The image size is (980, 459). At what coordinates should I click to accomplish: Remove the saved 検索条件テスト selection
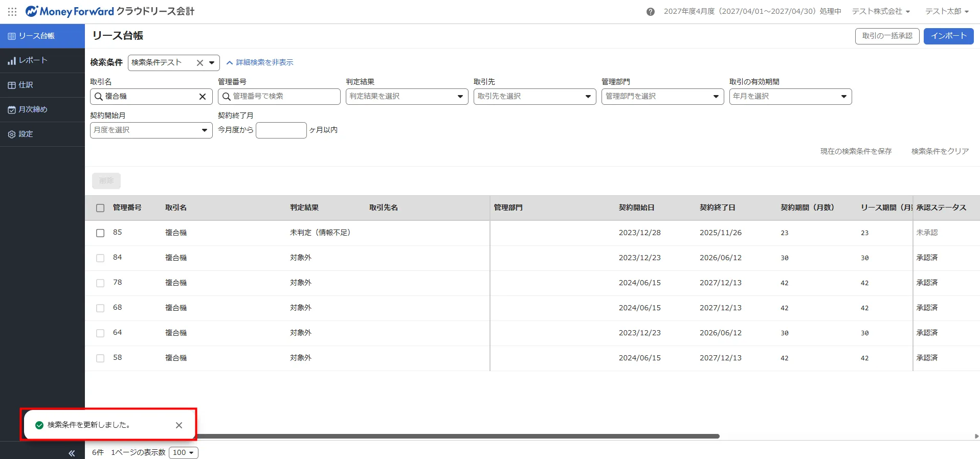[x=200, y=63]
